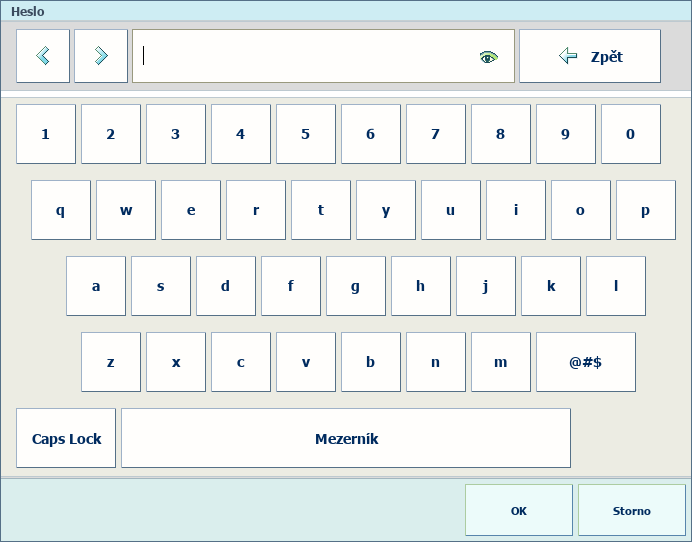This screenshot has width=692, height=542.
Task: Tap the number 6 key
Action: pyautogui.click(x=371, y=134)
